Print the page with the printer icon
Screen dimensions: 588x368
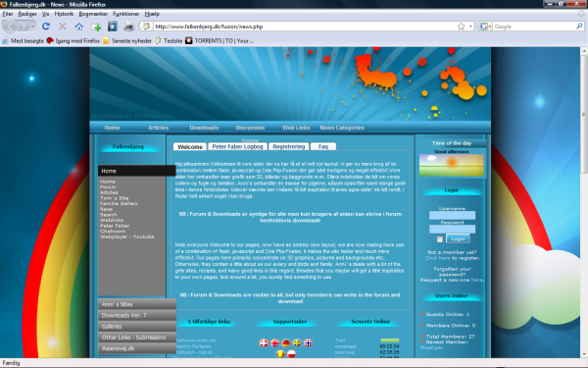(129, 26)
